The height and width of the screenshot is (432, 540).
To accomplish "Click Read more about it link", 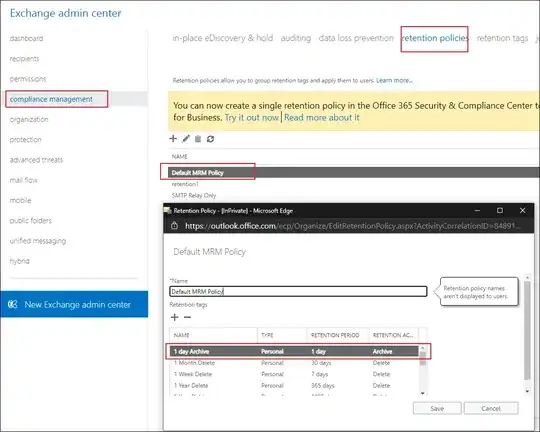I will click(x=322, y=117).
